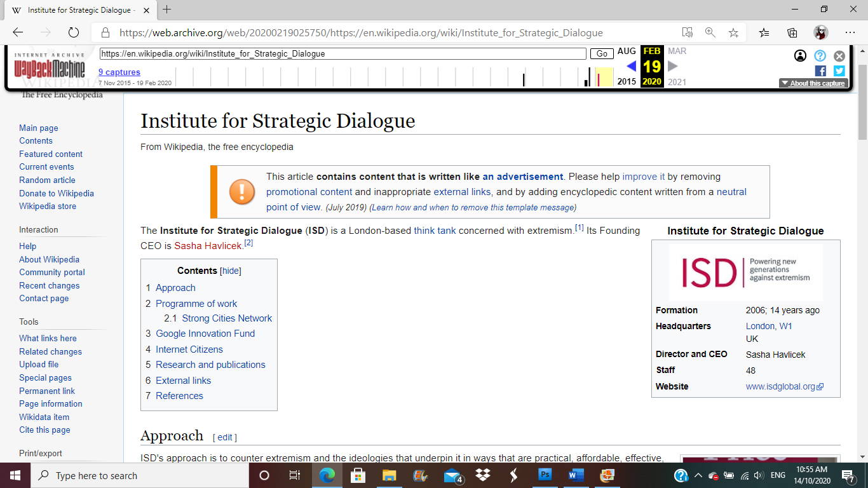Jump to Programme of work section
868x488 pixels.
[x=196, y=304]
